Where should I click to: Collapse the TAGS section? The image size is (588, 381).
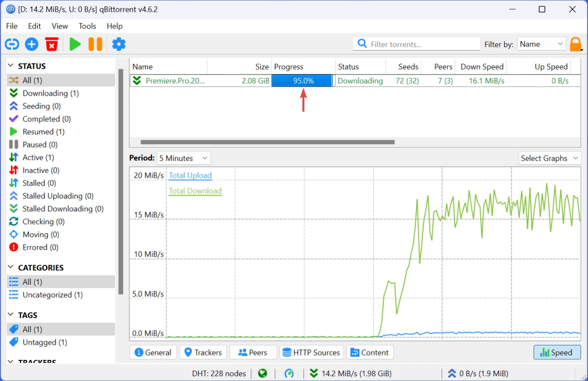(x=11, y=315)
